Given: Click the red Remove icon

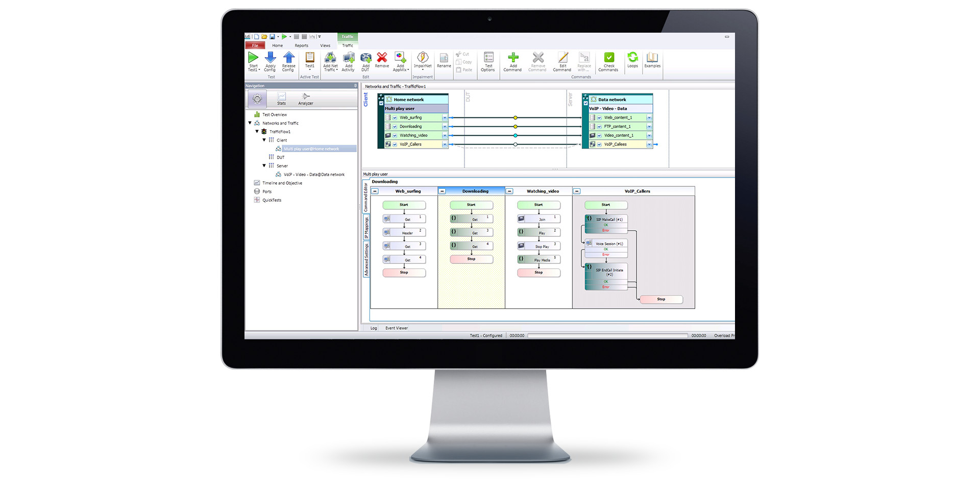Looking at the screenshot, I should coord(382,58).
